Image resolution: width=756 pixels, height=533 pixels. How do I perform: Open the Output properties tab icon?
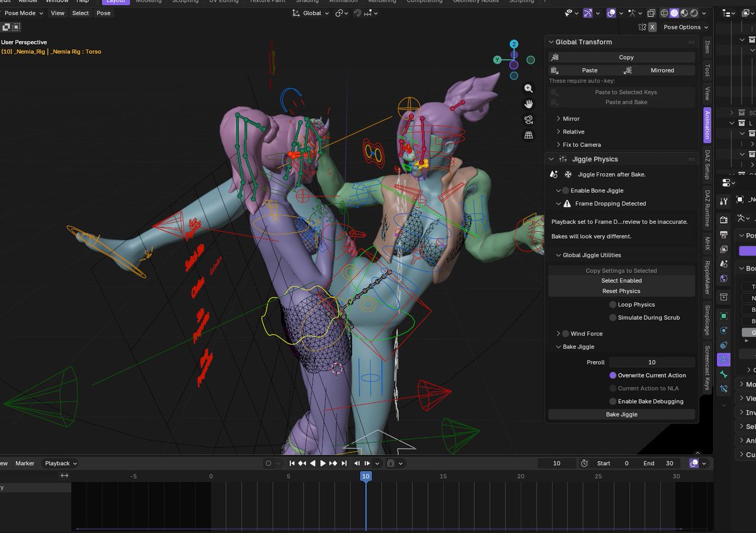click(x=724, y=234)
